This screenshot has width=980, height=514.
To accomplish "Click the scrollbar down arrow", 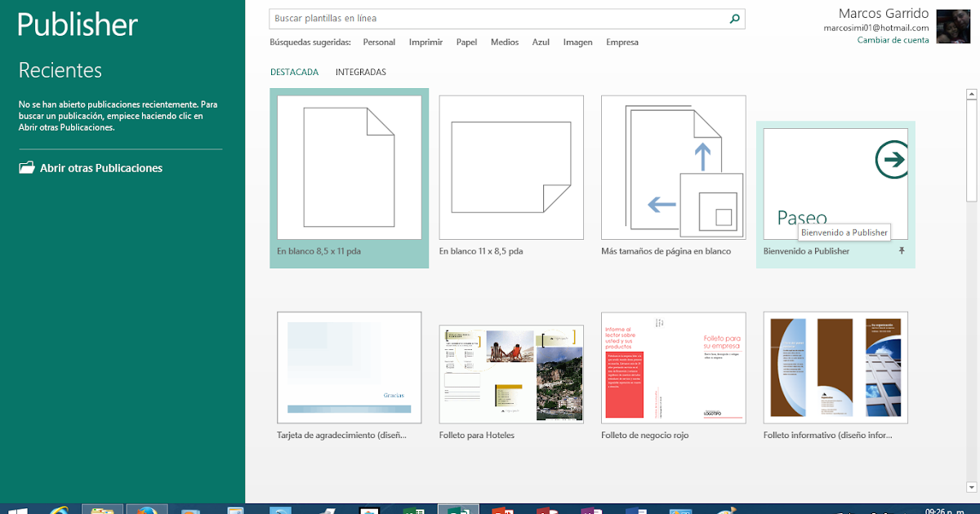I will click(x=971, y=487).
